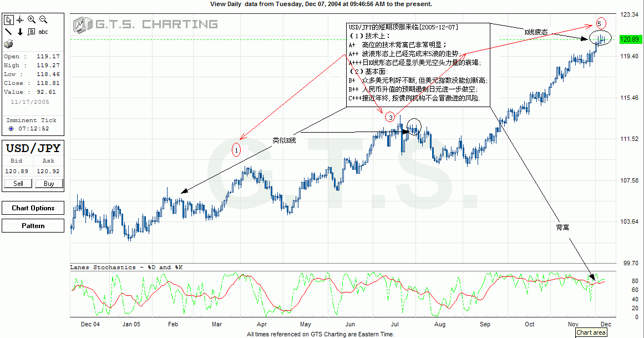Activate the crosshair cursor tool
Viewport: 644px width, 338px height.
(20, 20)
